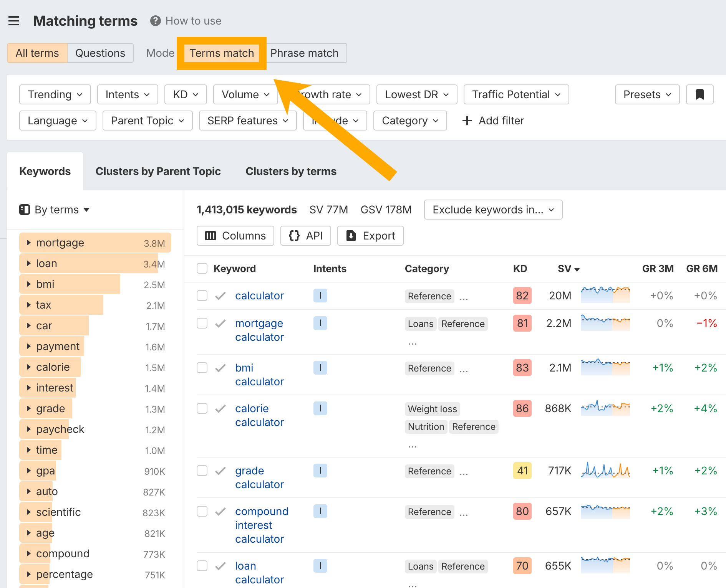The image size is (726, 588).
Task: Select the Phrase match mode
Action: [x=304, y=53]
